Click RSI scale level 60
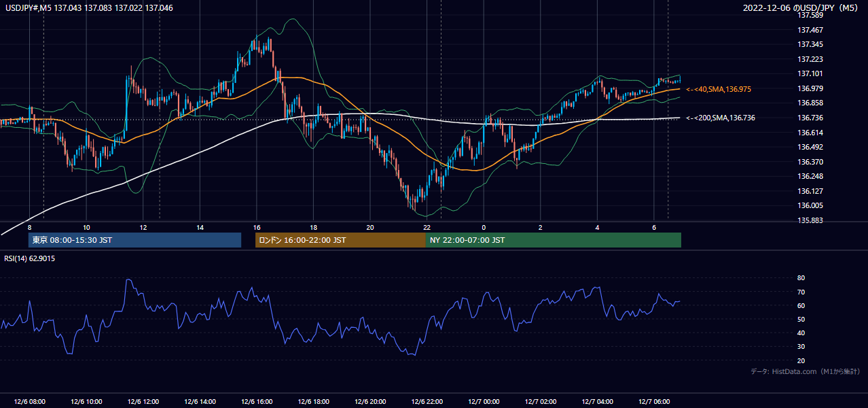This screenshot has width=868, height=408. (x=801, y=305)
